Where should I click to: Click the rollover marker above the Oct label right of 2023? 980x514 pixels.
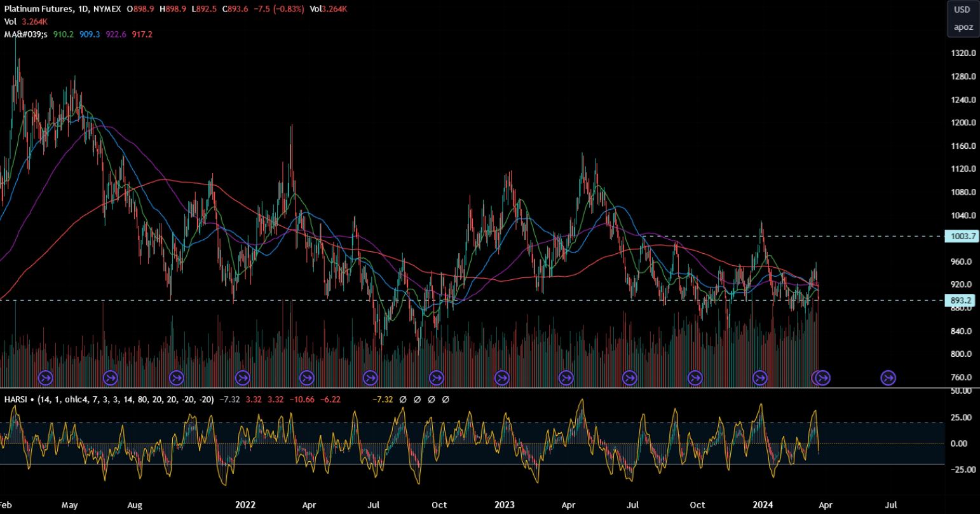[x=695, y=379]
